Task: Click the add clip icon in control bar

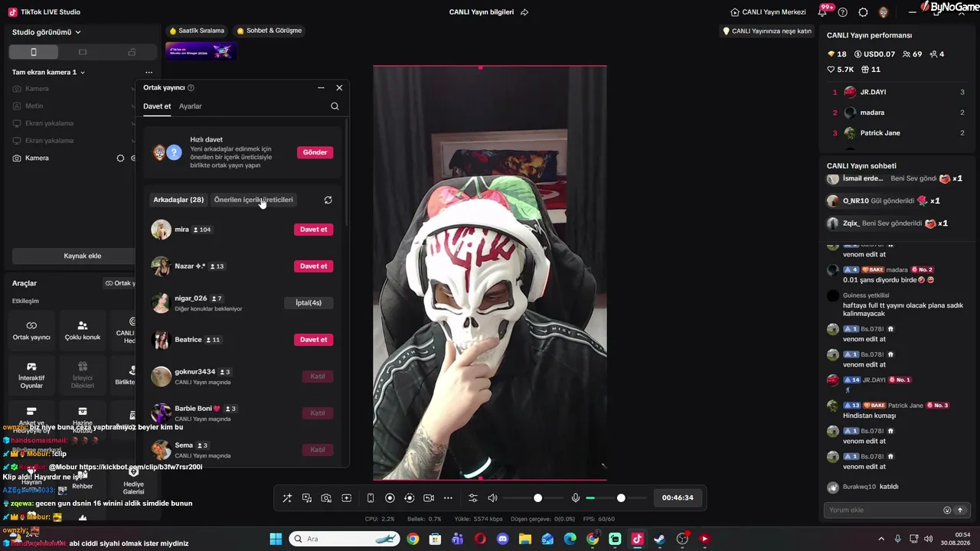Action: click(346, 498)
